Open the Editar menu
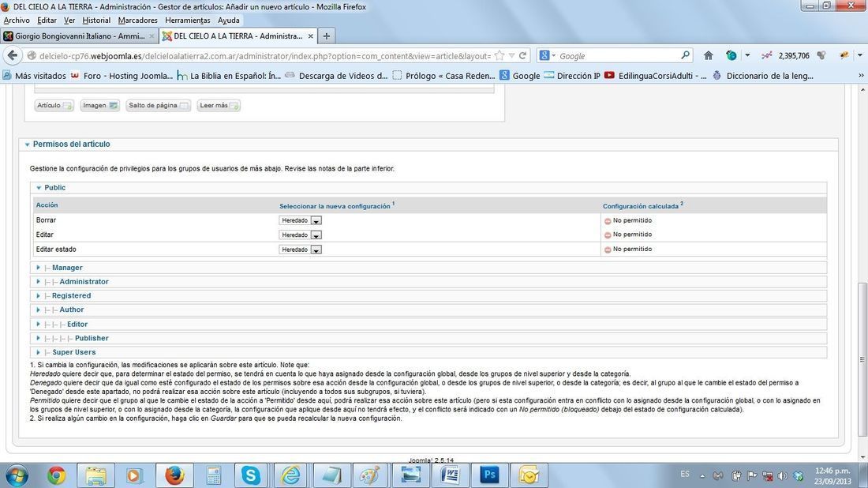Viewport: 868px width, 488px height. [47, 21]
